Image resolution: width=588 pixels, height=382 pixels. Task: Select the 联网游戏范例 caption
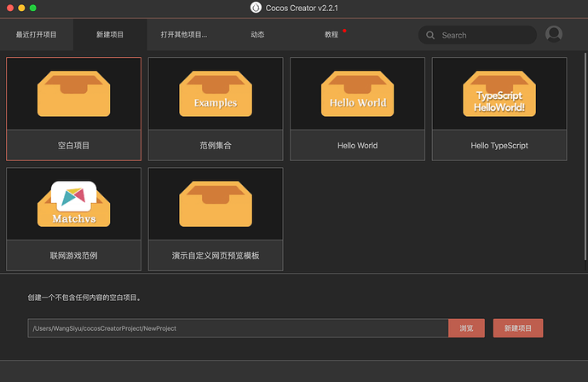[x=73, y=256]
